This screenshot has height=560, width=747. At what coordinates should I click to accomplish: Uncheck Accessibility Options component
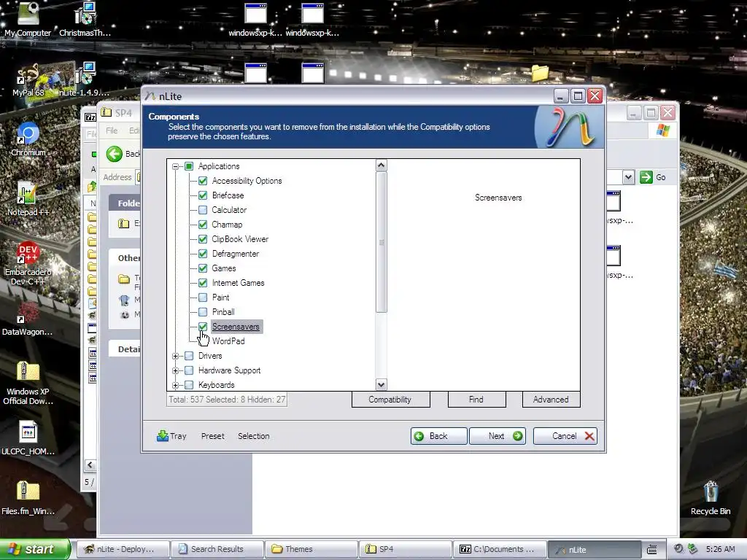(x=203, y=181)
